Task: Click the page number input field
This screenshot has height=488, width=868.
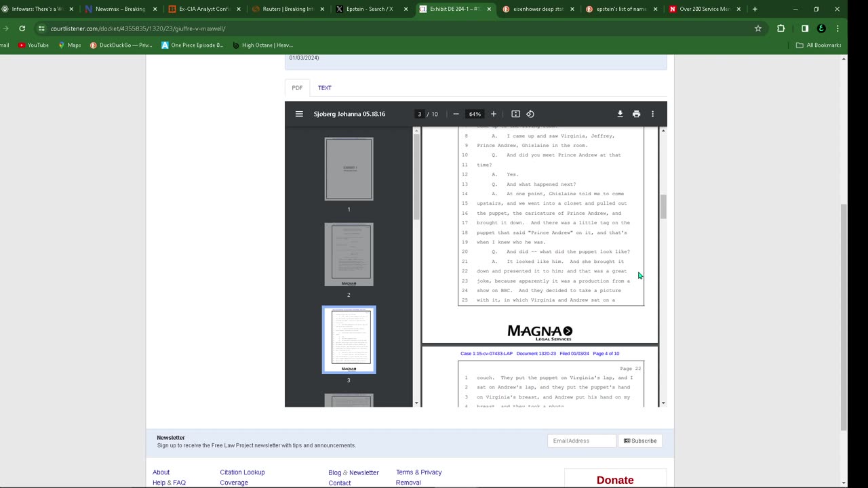Action: pos(420,114)
